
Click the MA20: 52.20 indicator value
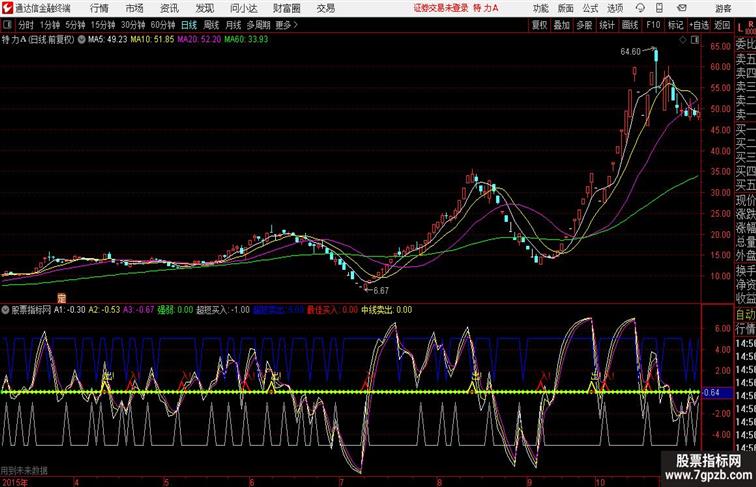pos(199,40)
